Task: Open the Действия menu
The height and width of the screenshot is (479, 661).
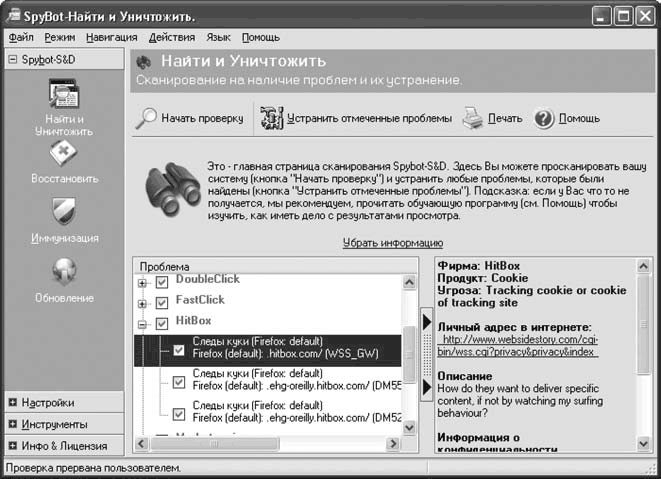Action: pyautogui.click(x=171, y=37)
